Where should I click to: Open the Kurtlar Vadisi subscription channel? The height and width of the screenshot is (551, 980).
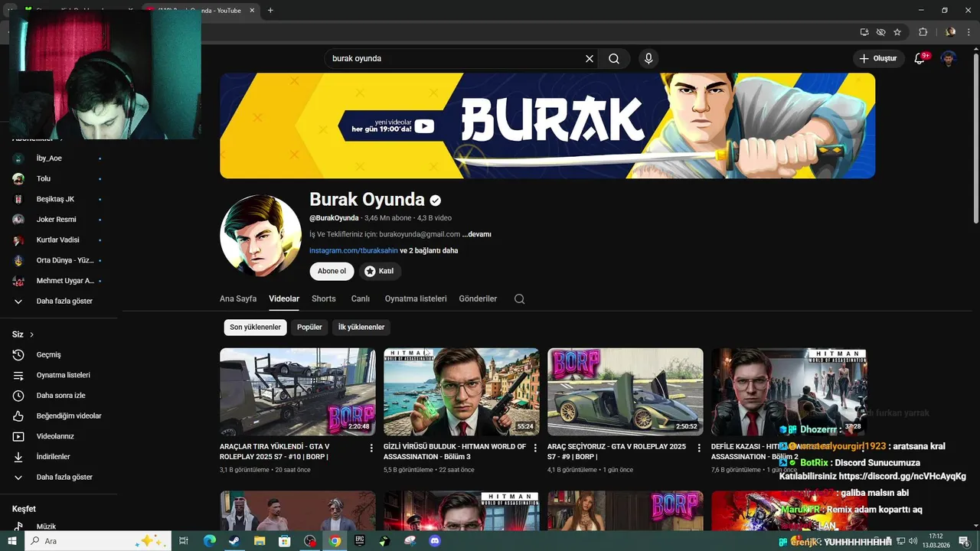click(x=59, y=240)
